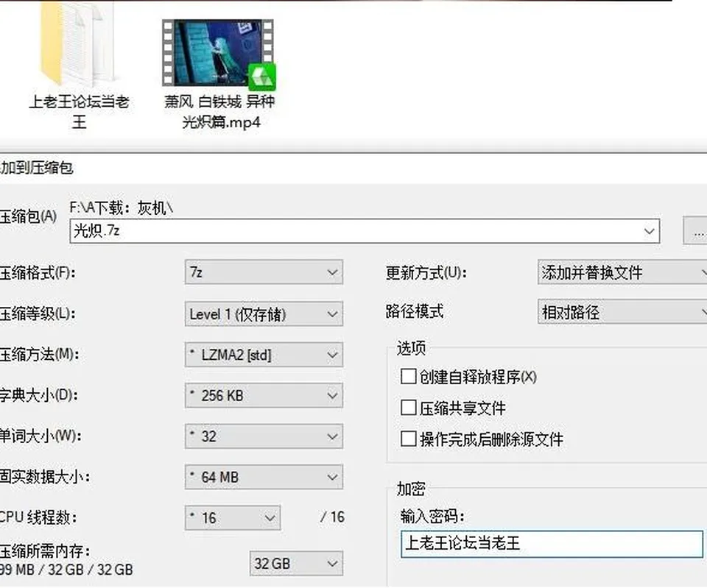Click the memory usage text 32 GB / 32 GB

click(x=91, y=570)
